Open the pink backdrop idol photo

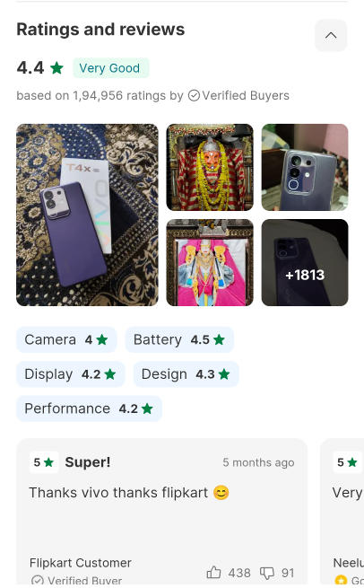coord(210,262)
